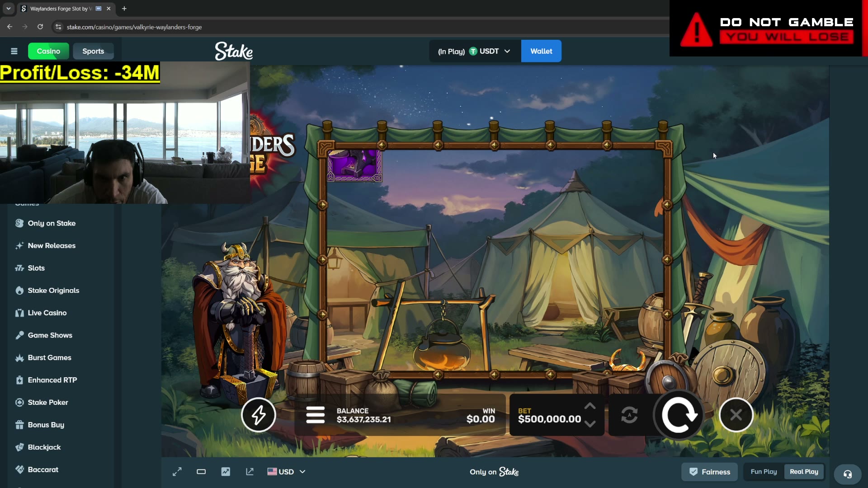Select Fun Play mode
The width and height of the screenshot is (868, 488).
[764, 472]
